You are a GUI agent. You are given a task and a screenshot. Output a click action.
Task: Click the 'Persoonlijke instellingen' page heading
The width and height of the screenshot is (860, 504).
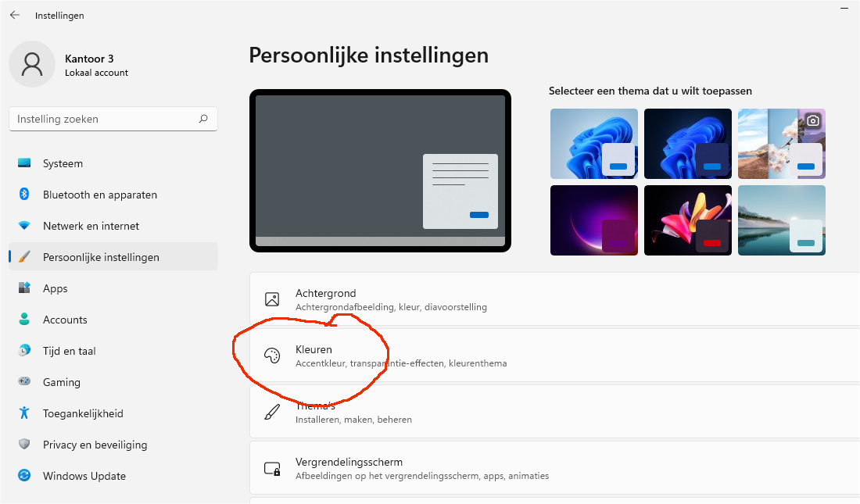(368, 55)
